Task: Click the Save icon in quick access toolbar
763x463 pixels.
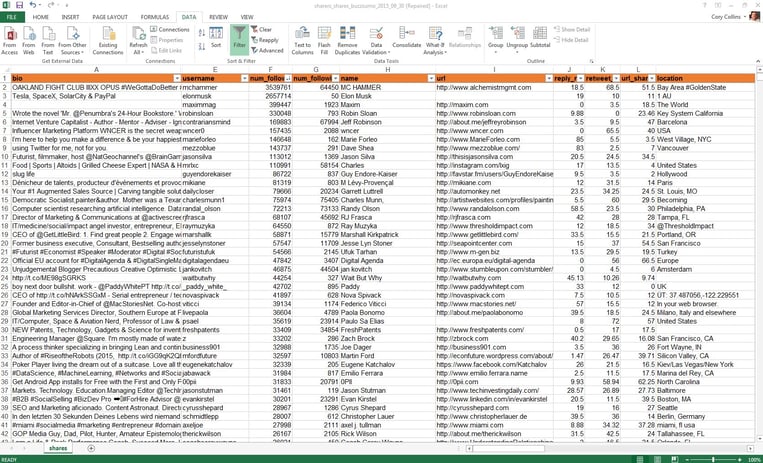Action: (x=19, y=5)
